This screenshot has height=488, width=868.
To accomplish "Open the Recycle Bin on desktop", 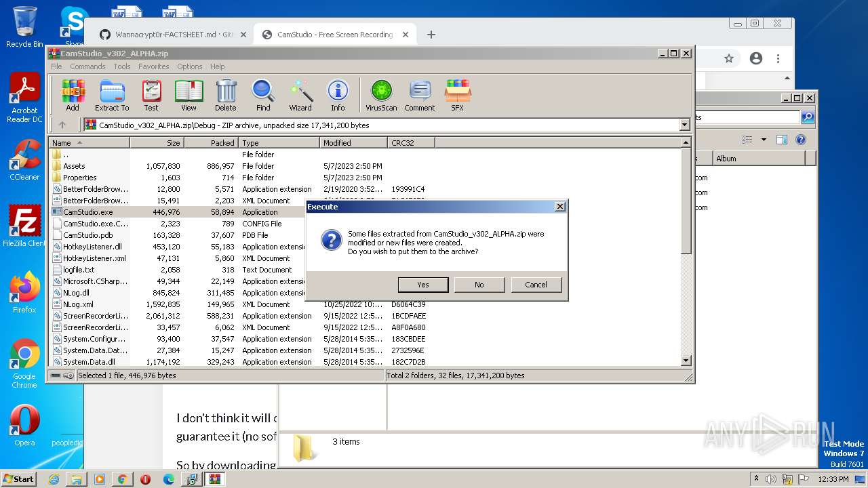I will point(24,27).
